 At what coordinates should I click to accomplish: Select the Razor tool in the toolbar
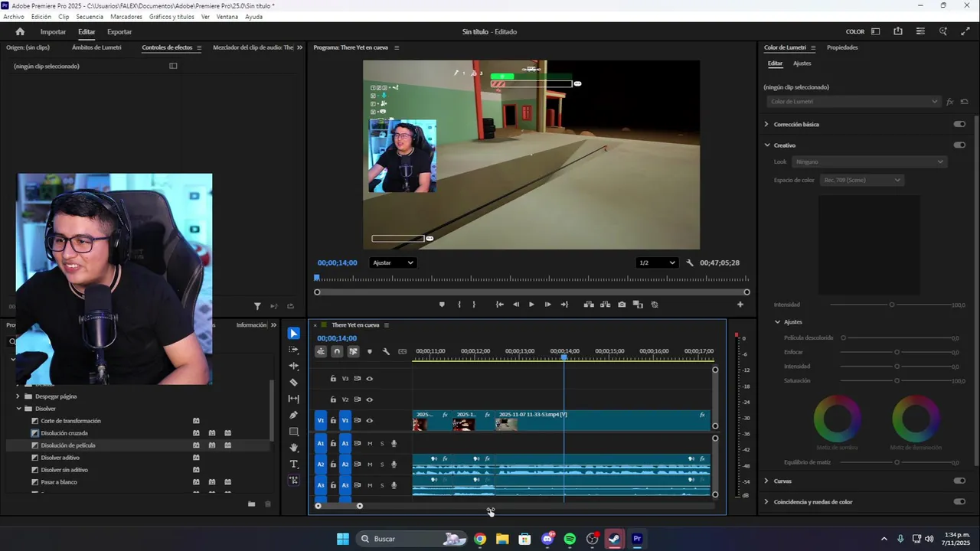tap(294, 383)
